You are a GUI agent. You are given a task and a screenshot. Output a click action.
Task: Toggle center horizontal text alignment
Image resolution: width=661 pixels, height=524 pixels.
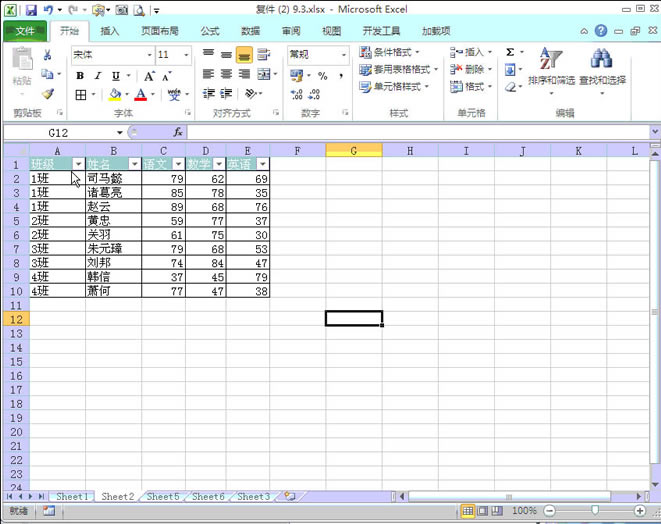click(227, 74)
